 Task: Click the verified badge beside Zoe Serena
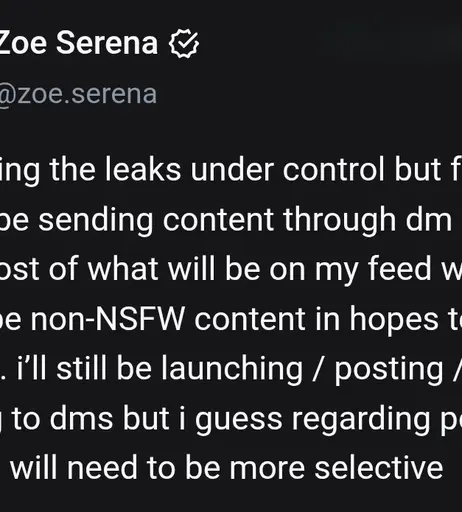tap(184, 43)
